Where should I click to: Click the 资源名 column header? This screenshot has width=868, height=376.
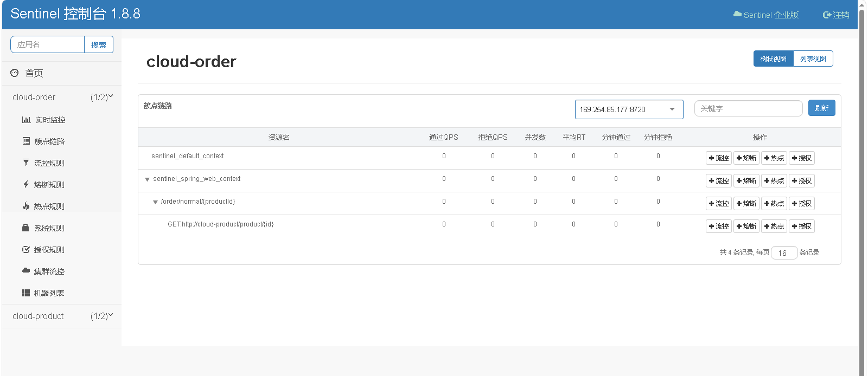click(279, 137)
